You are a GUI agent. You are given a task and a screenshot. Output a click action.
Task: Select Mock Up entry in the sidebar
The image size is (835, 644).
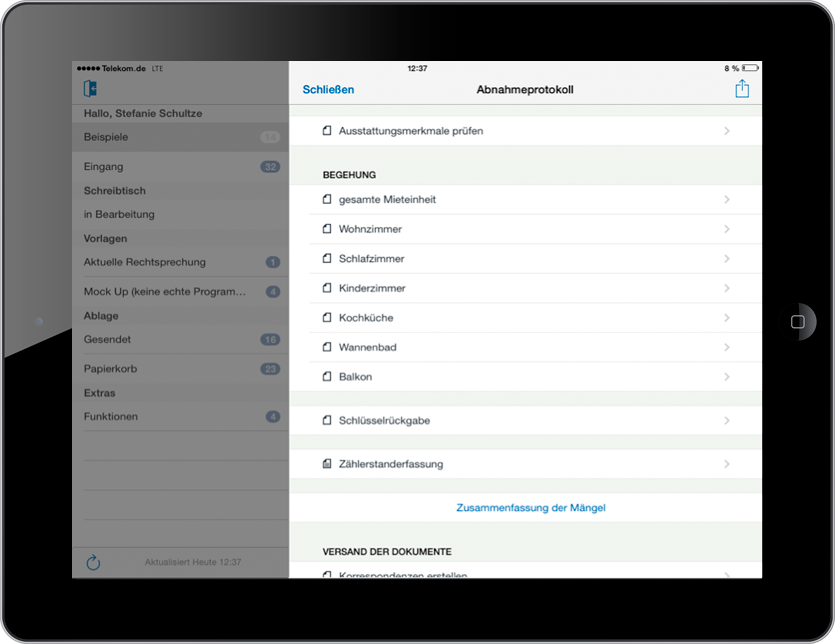tap(181, 291)
